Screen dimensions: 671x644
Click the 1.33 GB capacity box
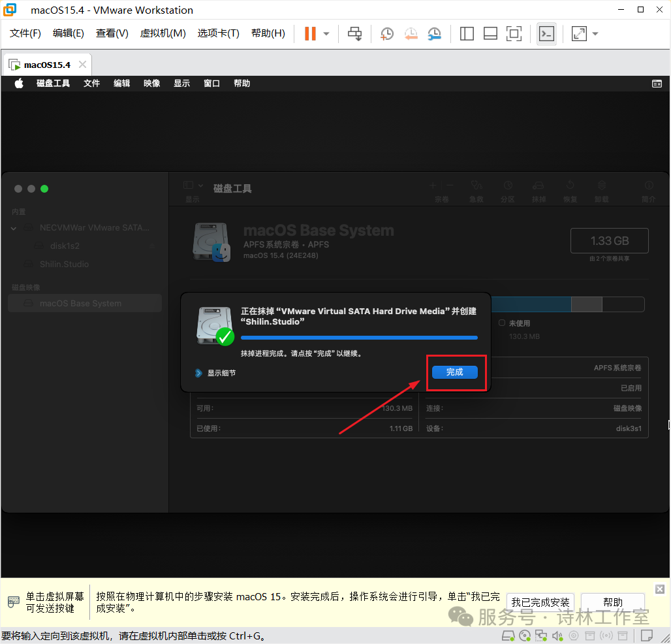pyautogui.click(x=610, y=240)
